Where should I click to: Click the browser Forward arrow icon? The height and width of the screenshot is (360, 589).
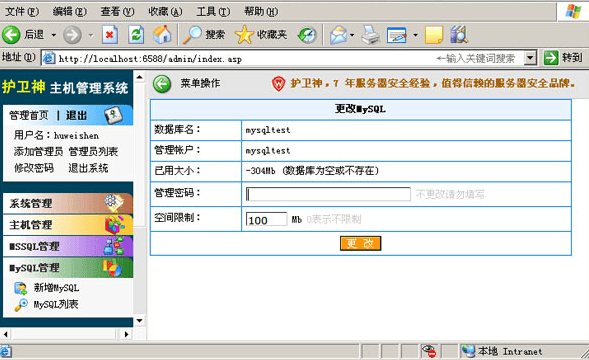72,35
